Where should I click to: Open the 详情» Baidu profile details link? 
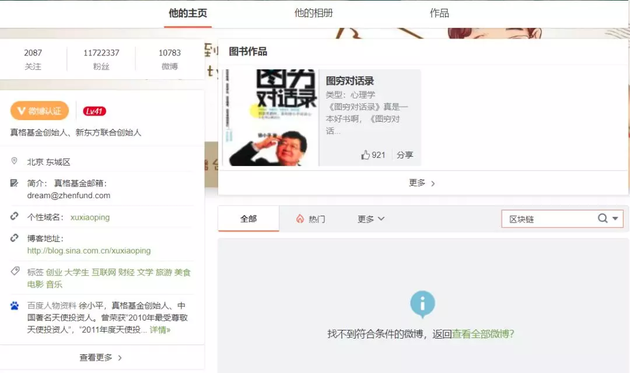(x=160, y=330)
